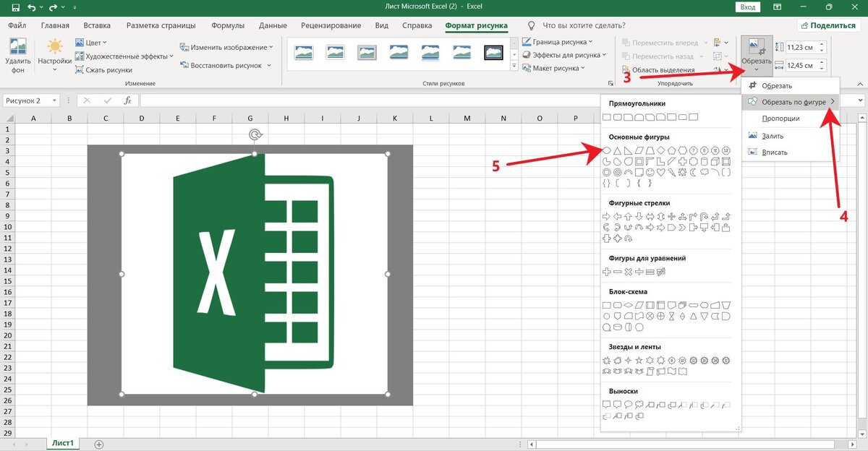The height and width of the screenshot is (451, 868).
Task: Select the oval shape in Основные фигуры
Action: pos(607,150)
